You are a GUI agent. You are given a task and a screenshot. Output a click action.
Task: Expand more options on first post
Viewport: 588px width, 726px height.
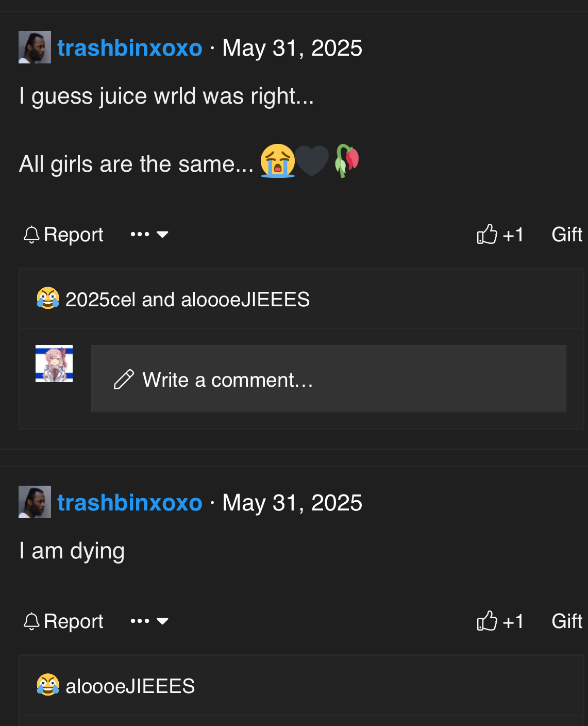149,235
